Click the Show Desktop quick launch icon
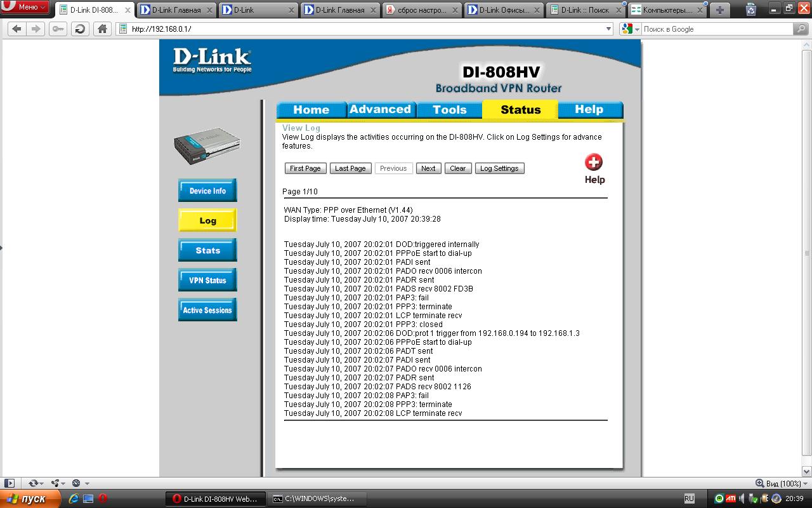Image resolution: width=812 pixels, height=508 pixels. (88, 498)
